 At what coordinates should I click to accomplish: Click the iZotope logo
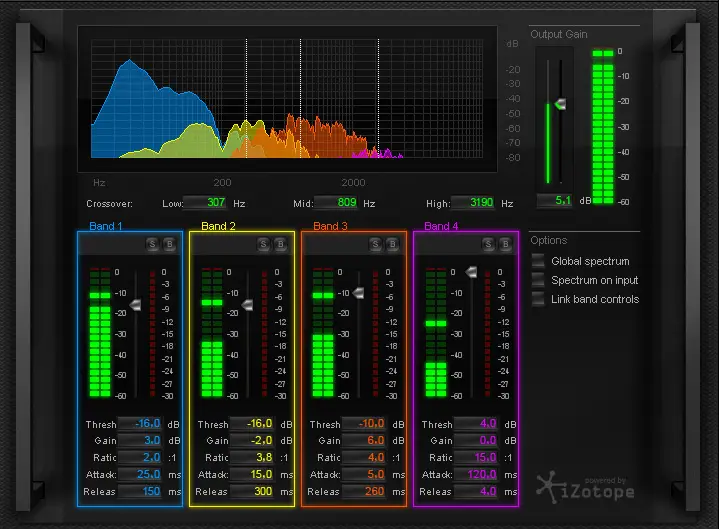pos(586,488)
